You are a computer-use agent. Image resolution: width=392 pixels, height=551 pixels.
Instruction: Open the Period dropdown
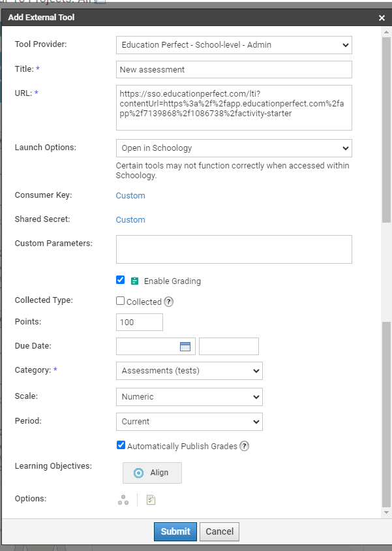(x=189, y=422)
